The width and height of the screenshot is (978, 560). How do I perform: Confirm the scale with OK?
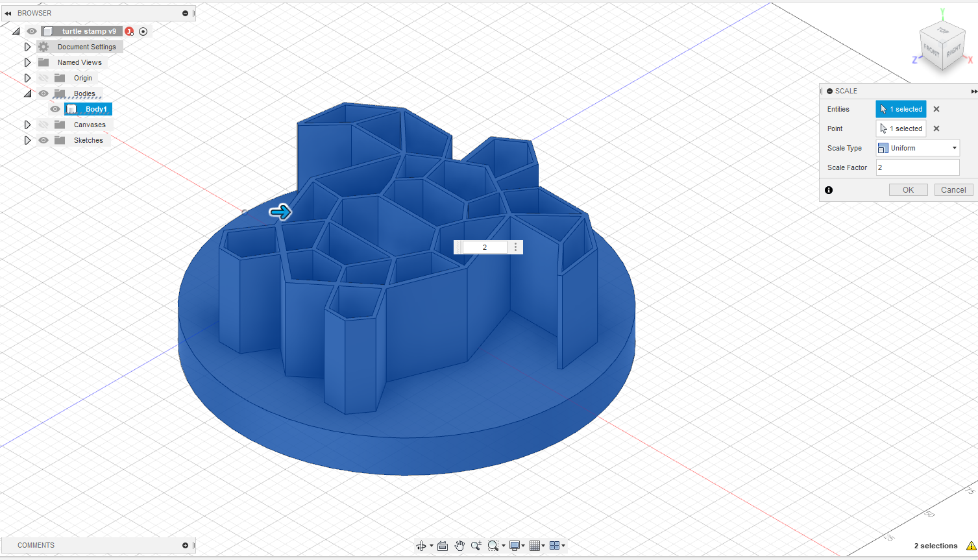click(x=908, y=190)
